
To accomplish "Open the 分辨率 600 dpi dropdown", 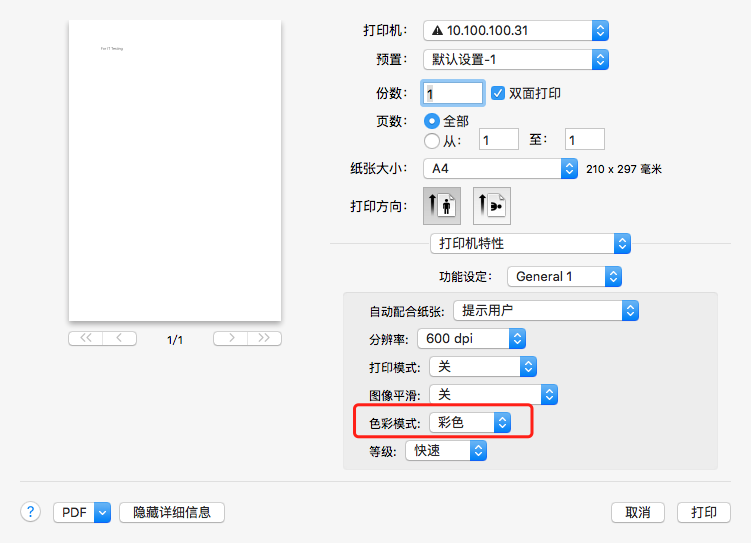I will pos(471,339).
